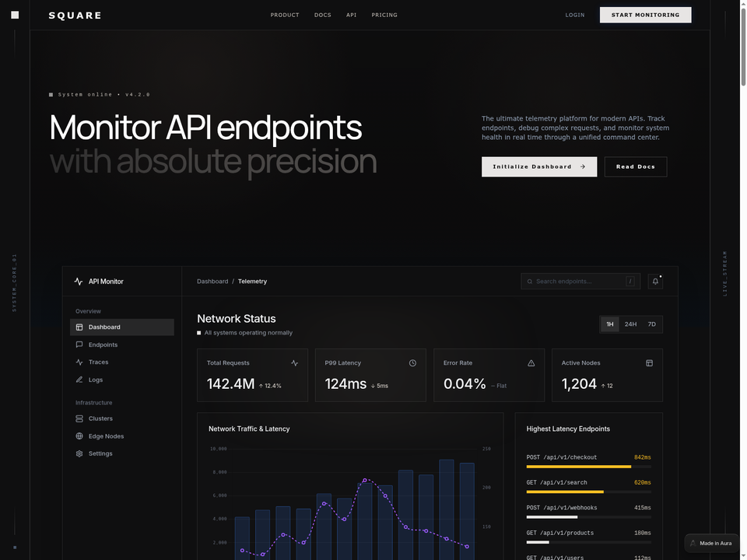The width and height of the screenshot is (747, 560).
Task: Open the Docs nav item
Action: pos(322,16)
